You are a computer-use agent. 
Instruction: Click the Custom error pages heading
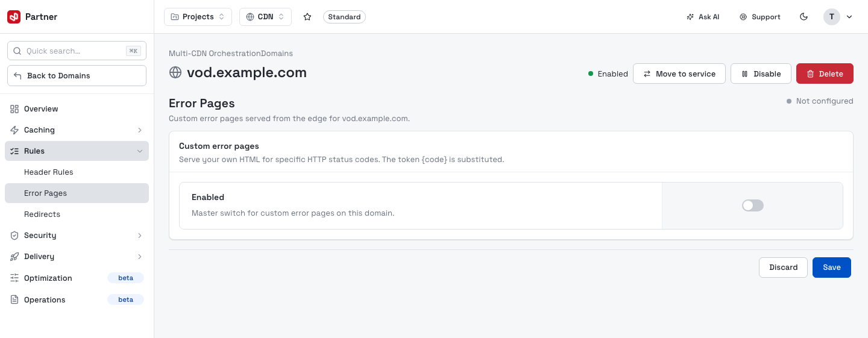219,146
